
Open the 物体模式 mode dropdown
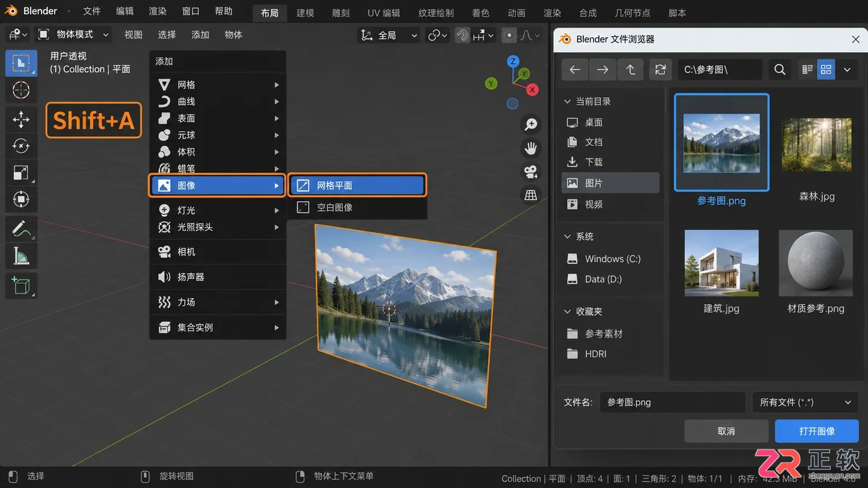(73, 35)
